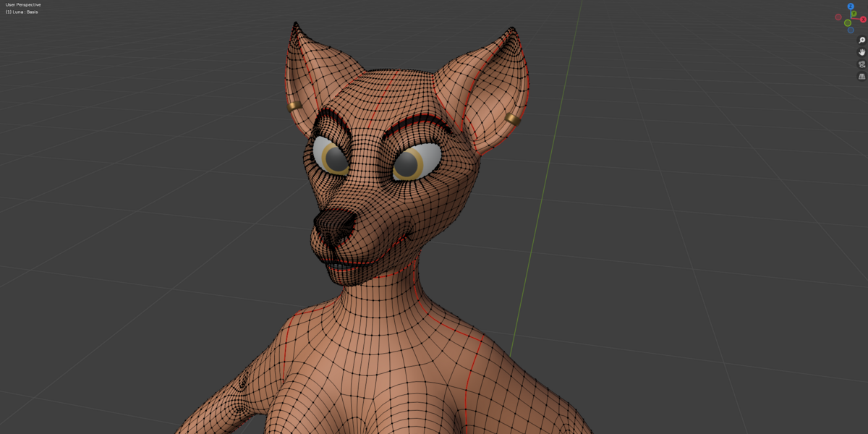Snap view to negative X axis circle
868x434 pixels.
[x=838, y=17]
